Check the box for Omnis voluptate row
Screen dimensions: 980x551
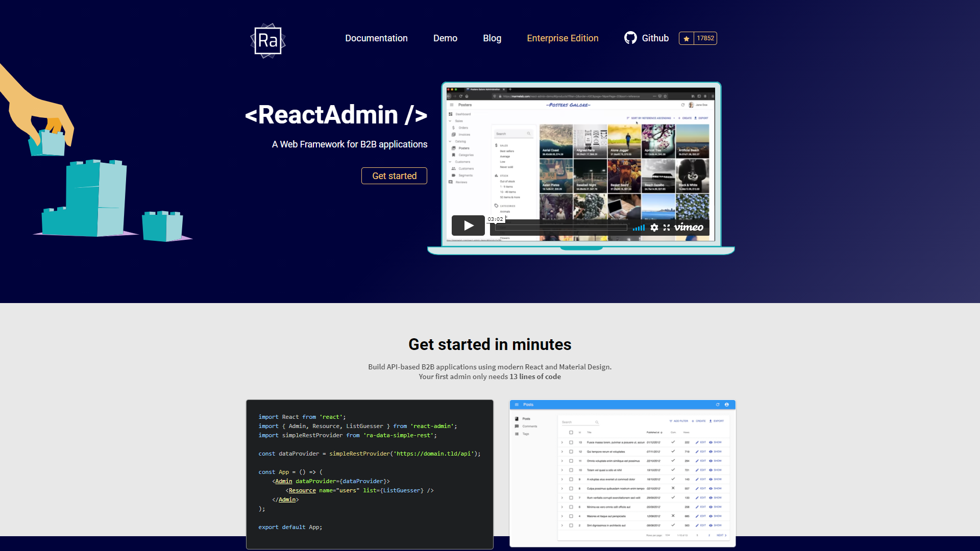(571, 461)
